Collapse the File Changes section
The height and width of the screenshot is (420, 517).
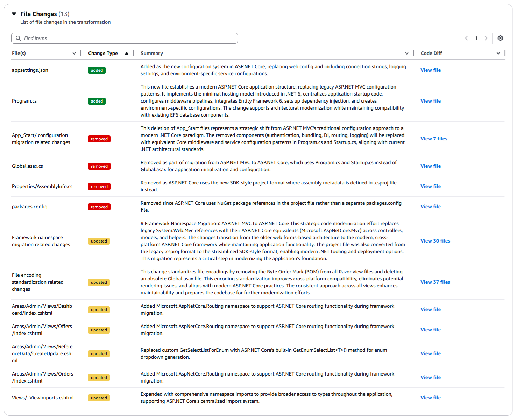14,14
